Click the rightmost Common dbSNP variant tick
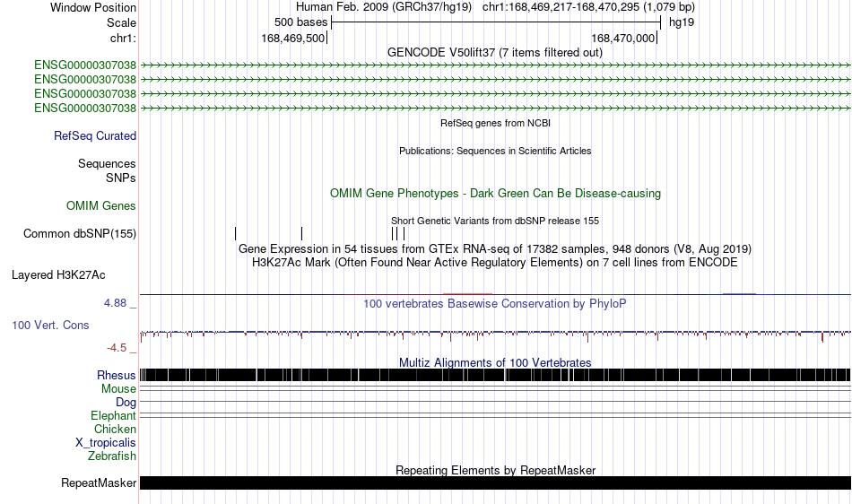Screen dimensions: 852x504 tap(404, 233)
